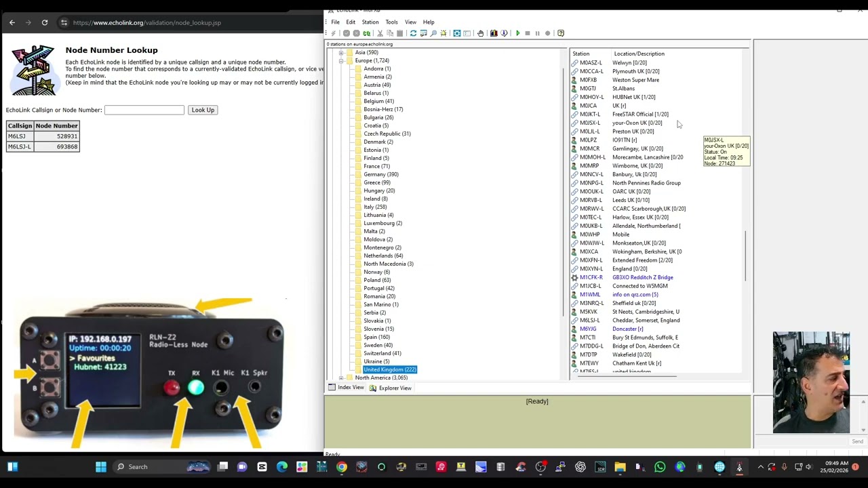Image resolution: width=868 pixels, height=488 pixels.
Task: Click the Send button in EchoLink
Action: pos(857,441)
